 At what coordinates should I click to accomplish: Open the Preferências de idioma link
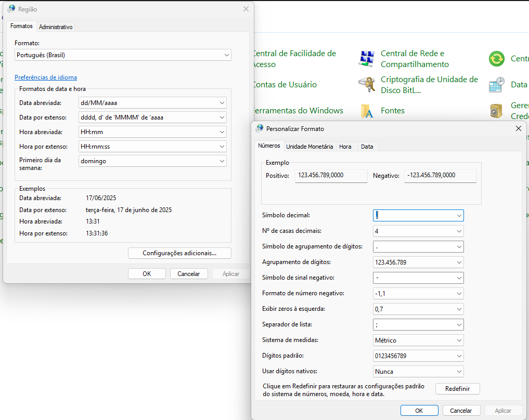click(46, 77)
